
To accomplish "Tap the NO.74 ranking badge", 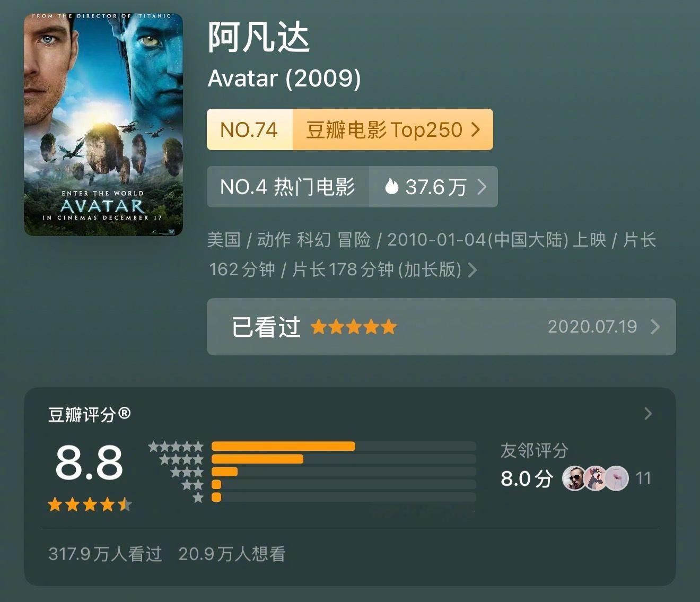I will (249, 129).
